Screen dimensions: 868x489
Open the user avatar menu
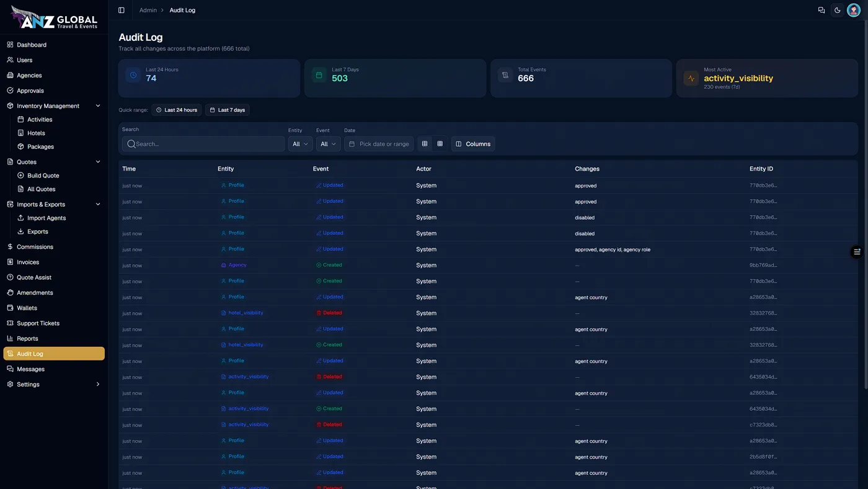[x=854, y=10]
